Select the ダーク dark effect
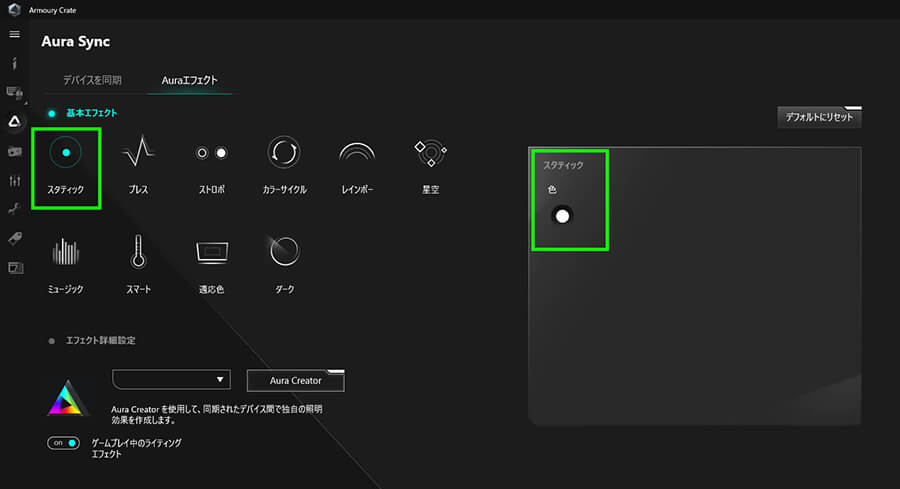This screenshot has height=489, width=900. pyautogui.click(x=284, y=265)
